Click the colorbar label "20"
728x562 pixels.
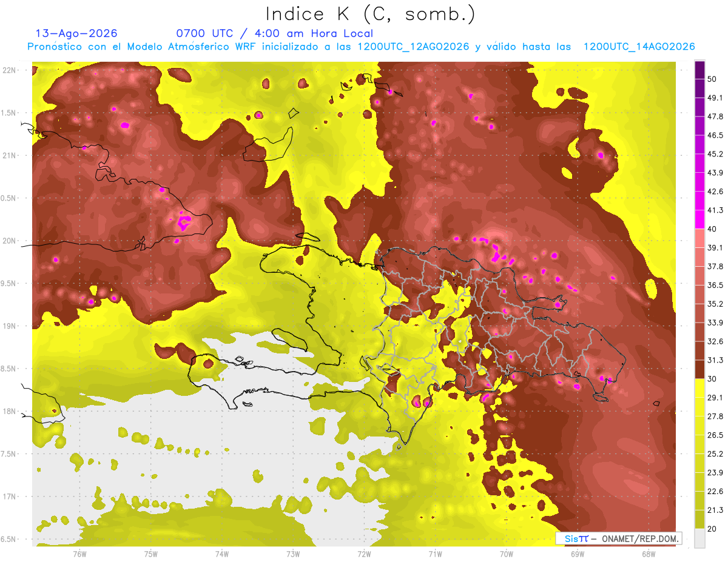(x=712, y=529)
